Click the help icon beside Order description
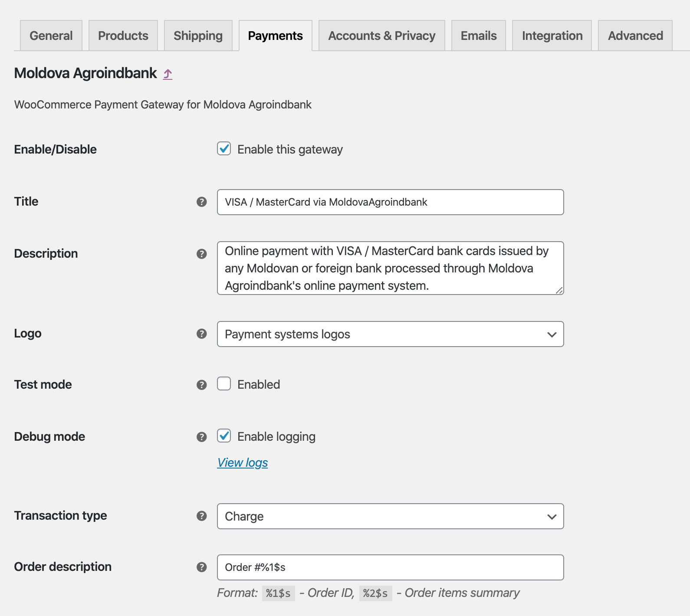This screenshot has width=690, height=616. pos(201,567)
